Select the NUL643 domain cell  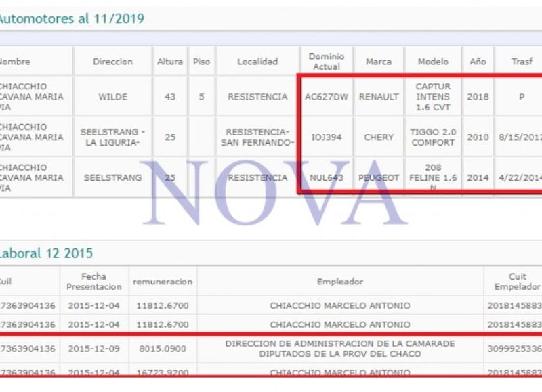[x=326, y=178]
